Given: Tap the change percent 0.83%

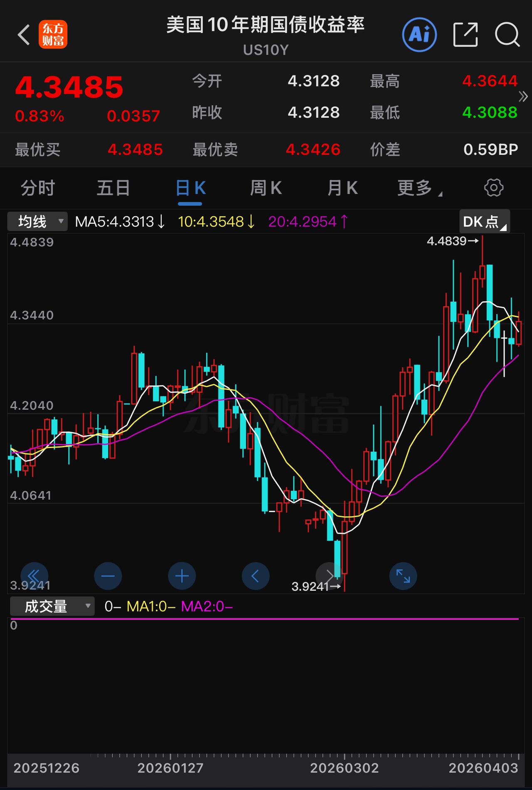Looking at the screenshot, I should pos(39,116).
